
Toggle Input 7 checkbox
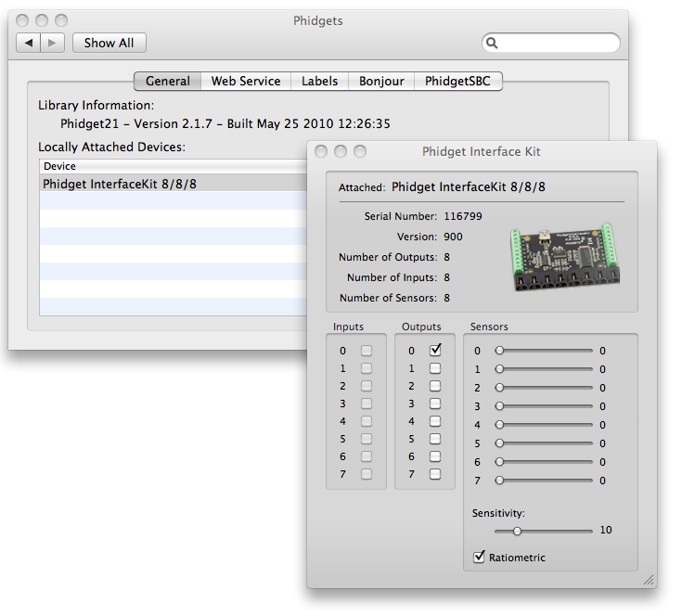click(367, 474)
